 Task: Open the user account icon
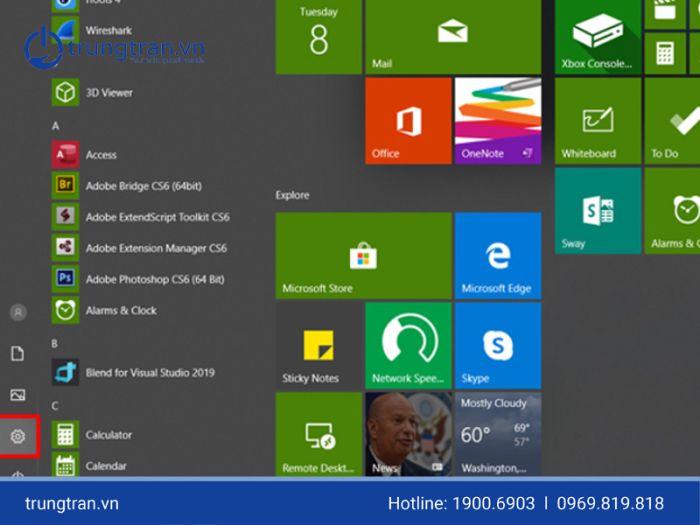click(17, 312)
